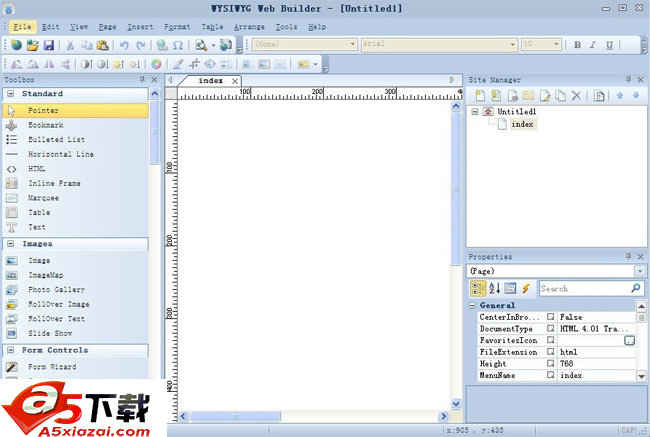Select the crop tool icon
The image size is (650, 437).
[194, 64]
